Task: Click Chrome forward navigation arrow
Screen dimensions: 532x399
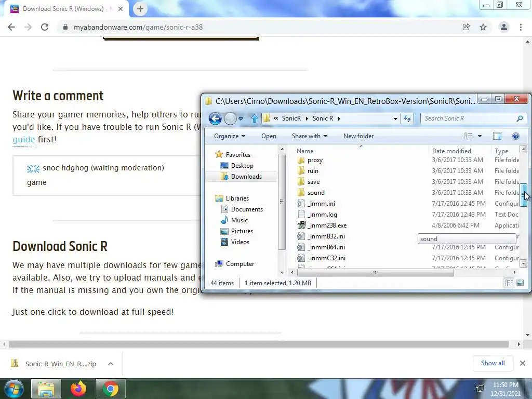Action: point(28,27)
